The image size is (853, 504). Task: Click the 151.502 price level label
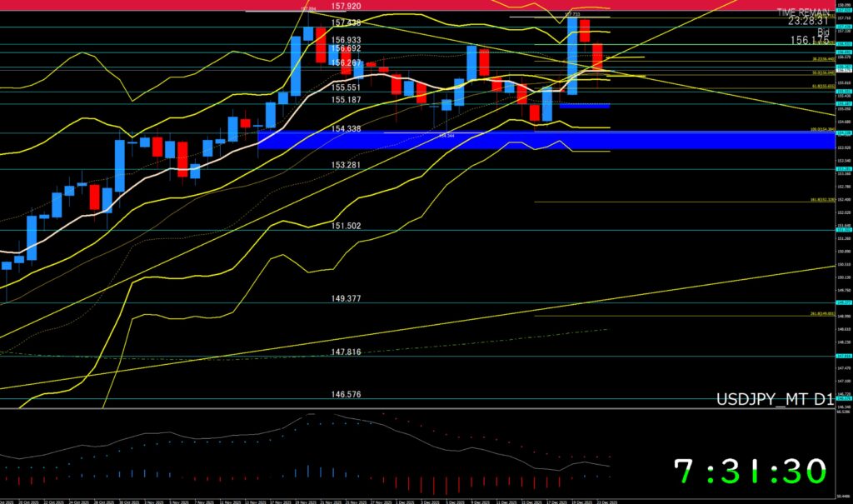point(346,226)
